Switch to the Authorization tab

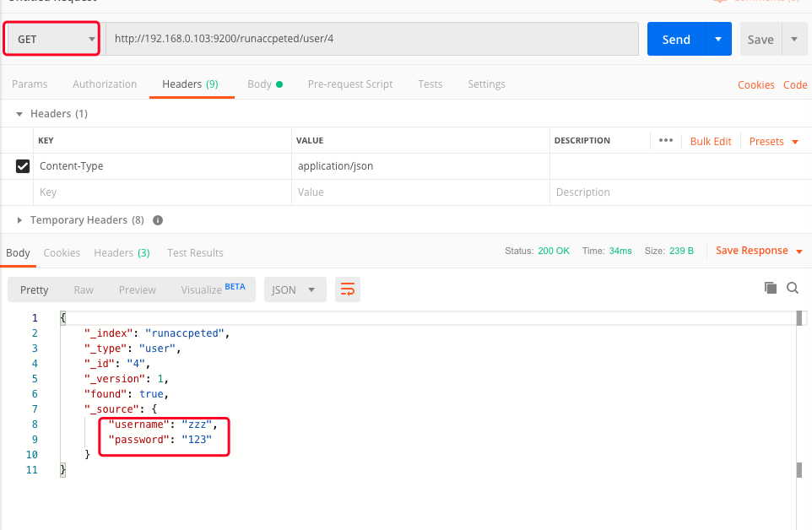(x=105, y=84)
